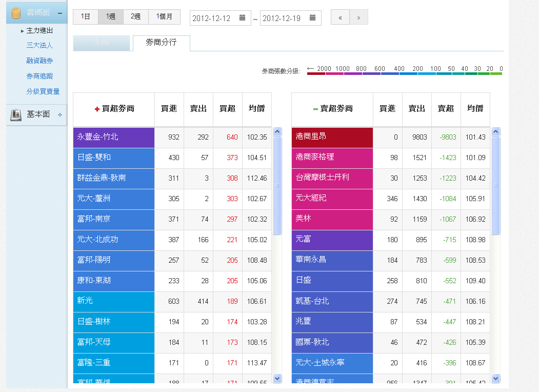This screenshot has height=392, width=539.
Task: Go to the next date range arrow
Action: (358, 17)
